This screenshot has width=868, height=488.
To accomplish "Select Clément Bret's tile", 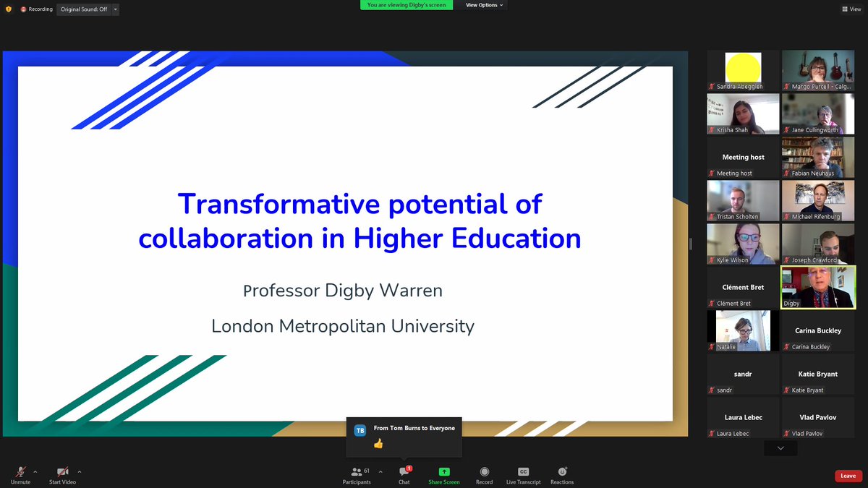I will click(743, 288).
